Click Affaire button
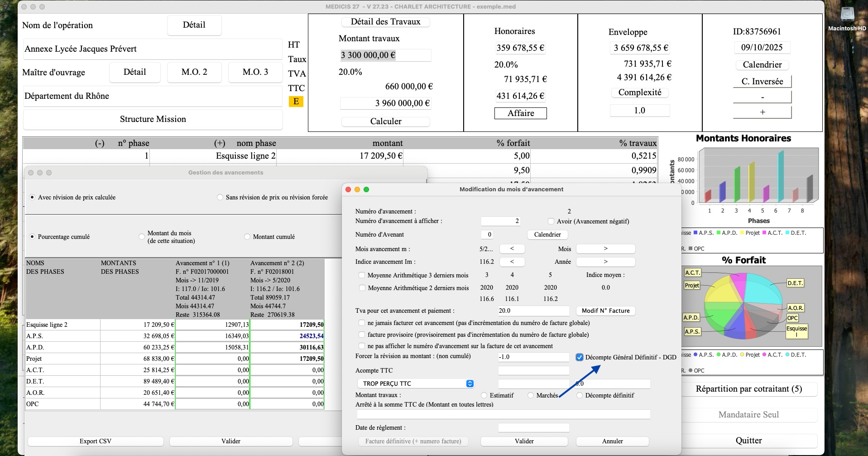 click(521, 113)
